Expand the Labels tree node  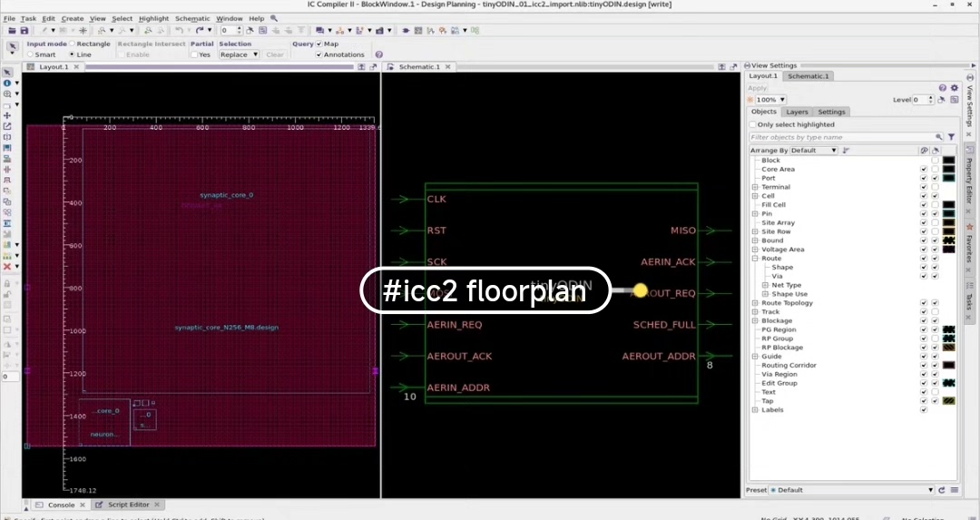[x=755, y=410]
